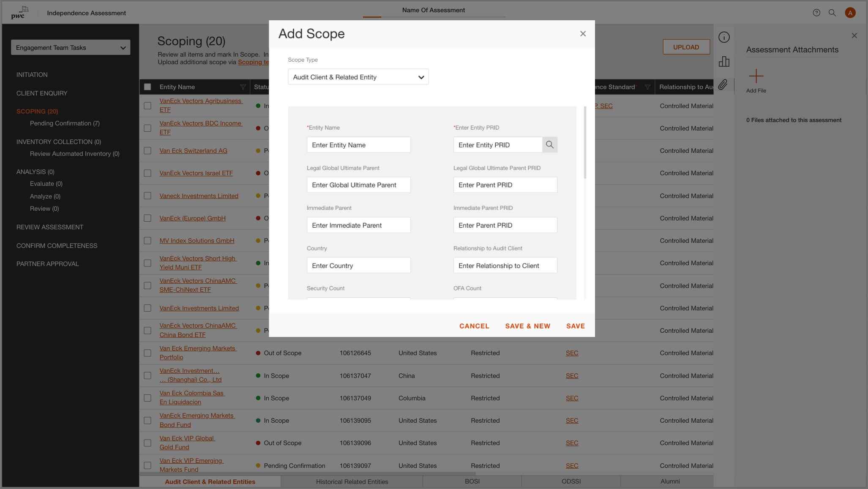Check the VanEck Emerging Markets Bond Fund row
Screen dimensions: 868x489
(x=147, y=421)
